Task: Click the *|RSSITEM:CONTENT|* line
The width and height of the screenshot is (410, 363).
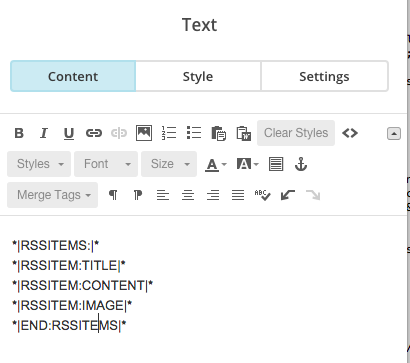Action: (82, 286)
